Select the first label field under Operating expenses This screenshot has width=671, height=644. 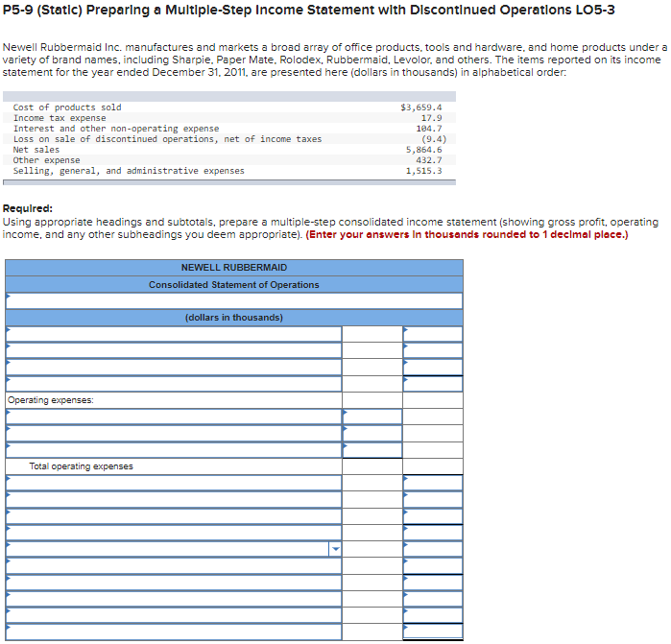point(174,417)
